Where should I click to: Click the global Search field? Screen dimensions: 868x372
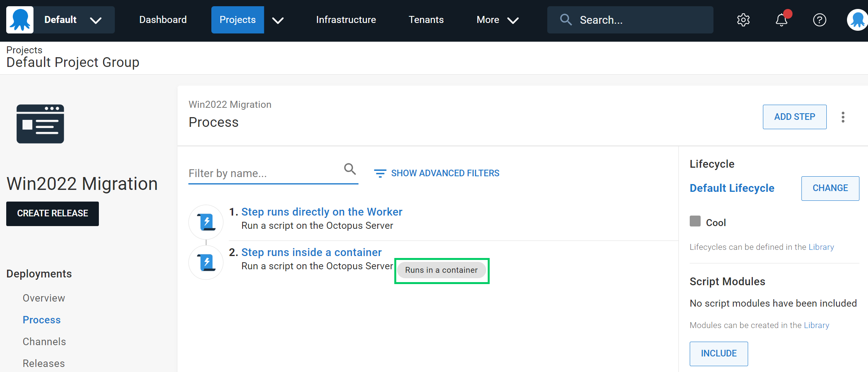click(630, 20)
